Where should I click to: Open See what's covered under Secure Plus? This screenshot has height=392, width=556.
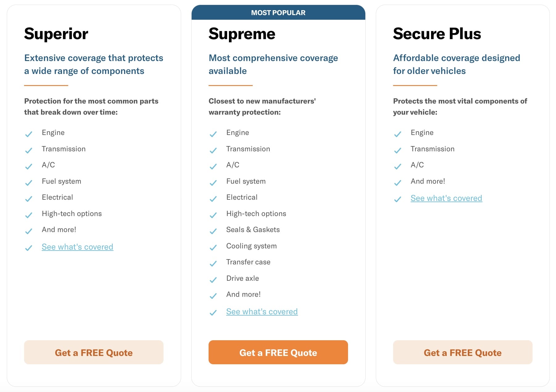tap(446, 198)
